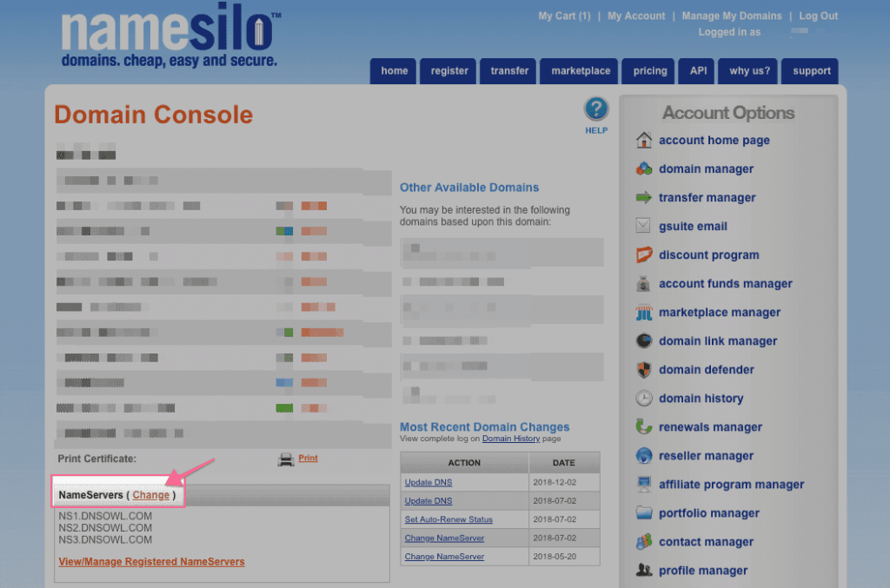Click the envelope icon for gsuite email
Screen dimensions: 890x588
click(643, 226)
